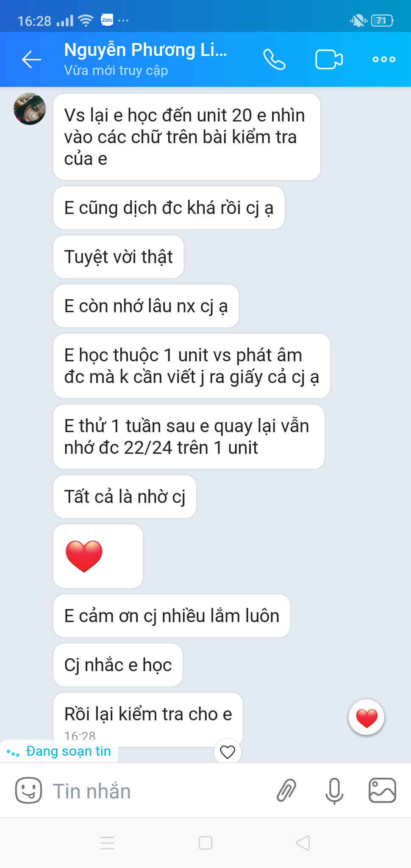Open the image gallery picker icon
This screenshot has width=411, height=868.
point(382,790)
